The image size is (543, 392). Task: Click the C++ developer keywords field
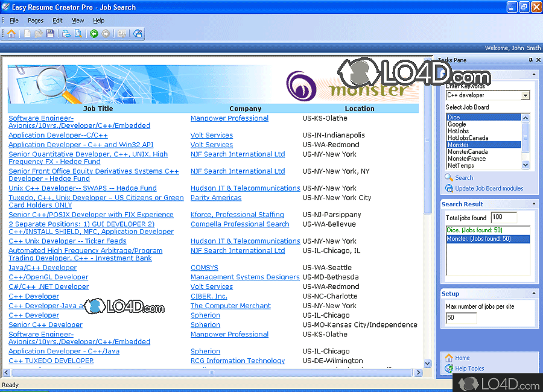pyautogui.click(x=484, y=95)
